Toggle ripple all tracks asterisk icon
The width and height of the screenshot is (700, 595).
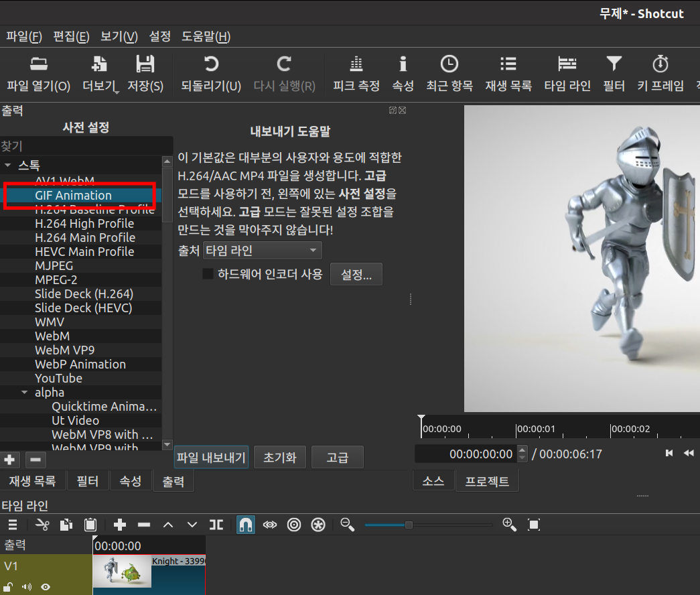pos(318,525)
